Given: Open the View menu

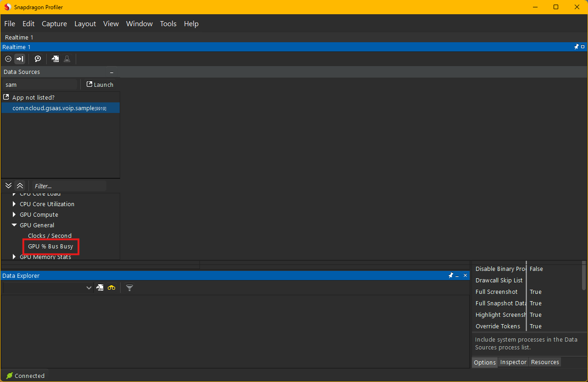Looking at the screenshot, I should (111, 24).
